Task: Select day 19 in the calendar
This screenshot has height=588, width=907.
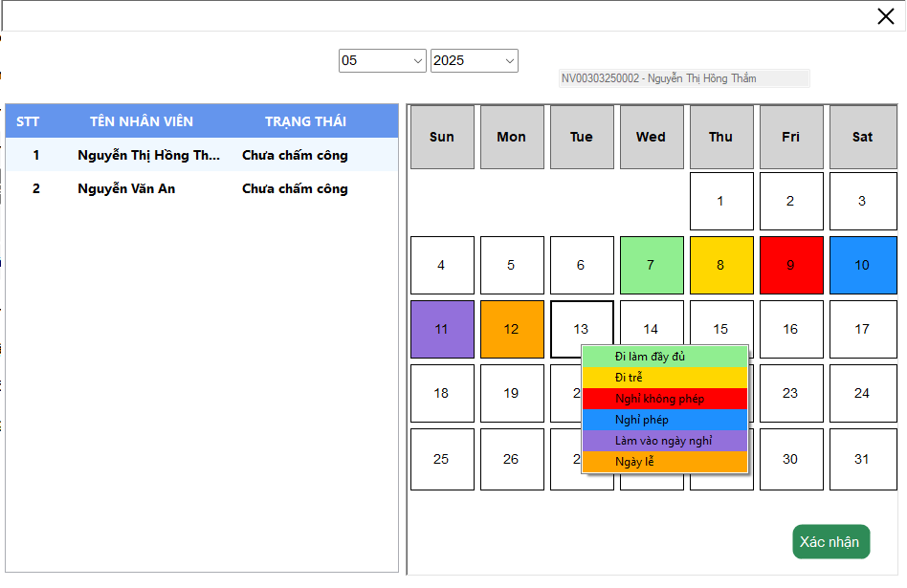Action: 512,394
